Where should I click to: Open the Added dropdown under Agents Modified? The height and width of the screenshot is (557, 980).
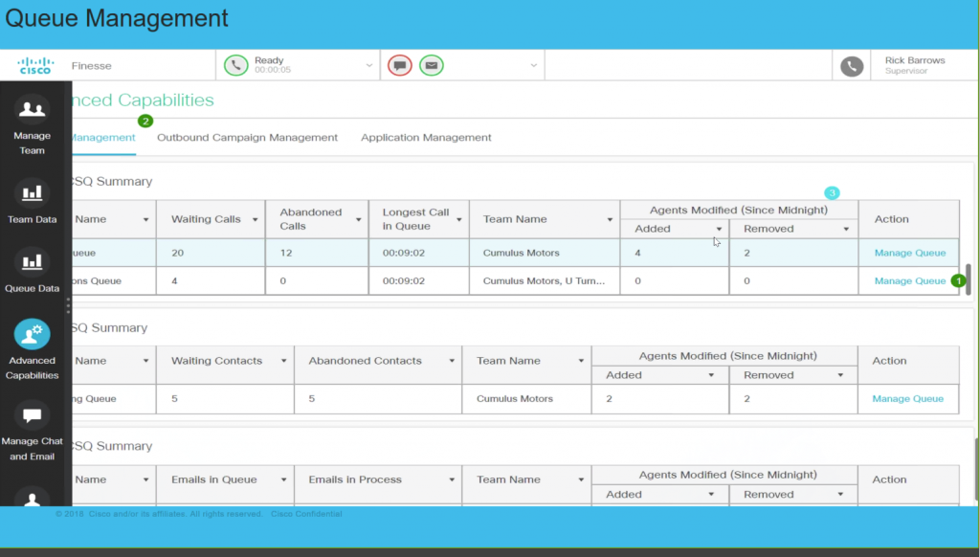[719, 228]
